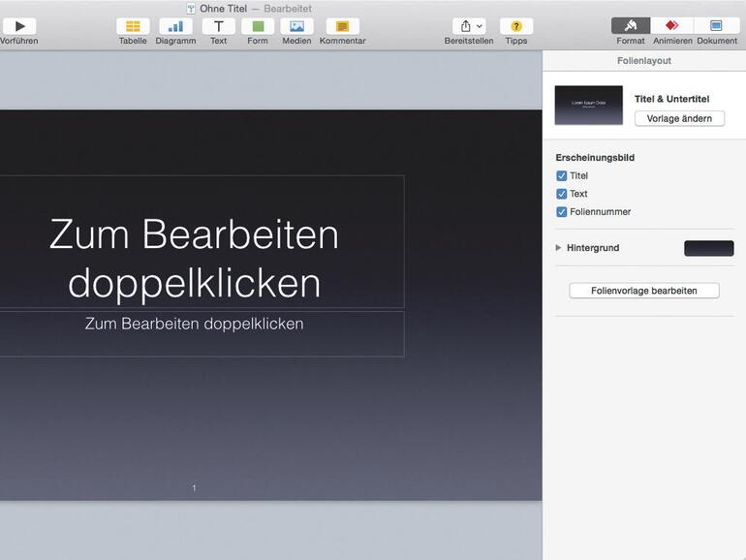The image size is (746, 560).
Task: Add a comment via Kommentar icon
Action: pos(343,26)
